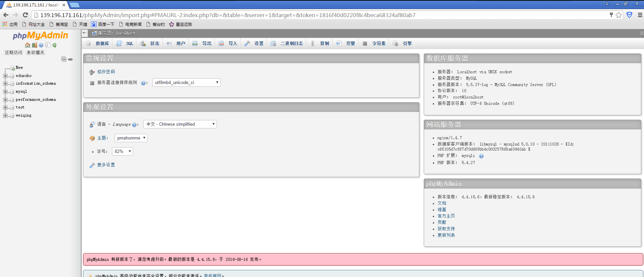Open the 百度一下 bookmark
Screen dimensions: 644x277
pyautogui.click(x=103, y=24)
